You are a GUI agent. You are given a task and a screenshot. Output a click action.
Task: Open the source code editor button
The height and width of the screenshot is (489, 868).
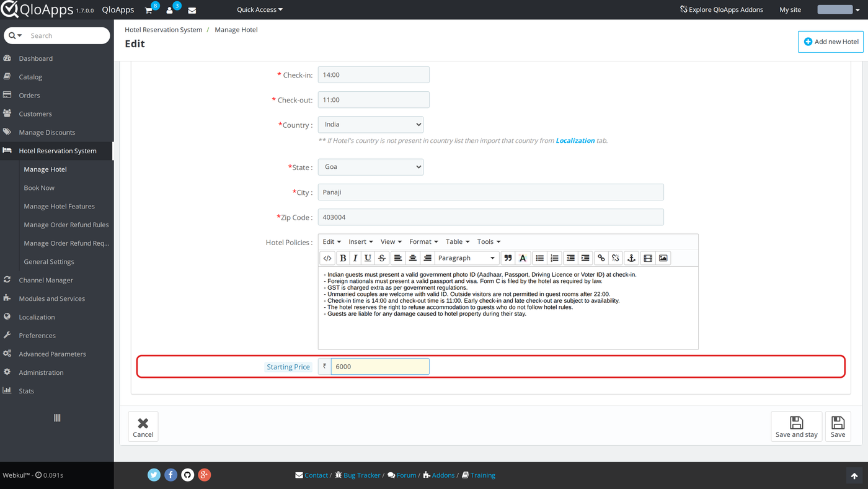[x=327, y=258]
